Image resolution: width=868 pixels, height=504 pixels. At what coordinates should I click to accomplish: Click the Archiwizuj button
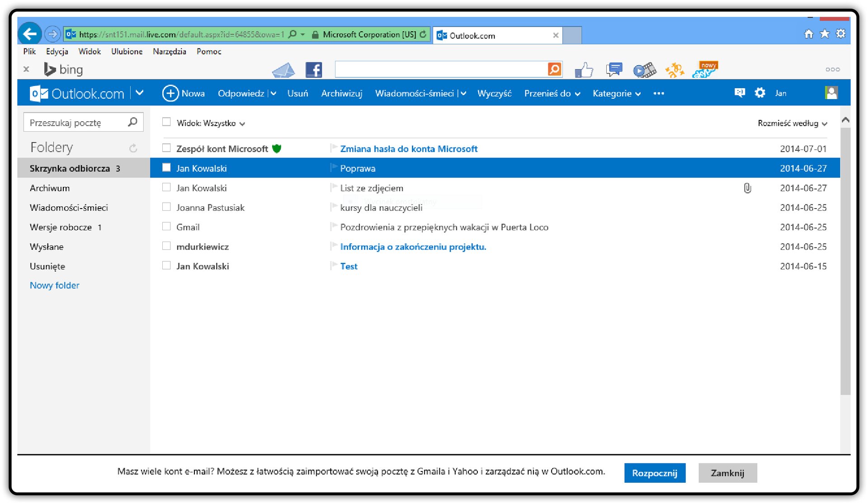click(342, 93)
